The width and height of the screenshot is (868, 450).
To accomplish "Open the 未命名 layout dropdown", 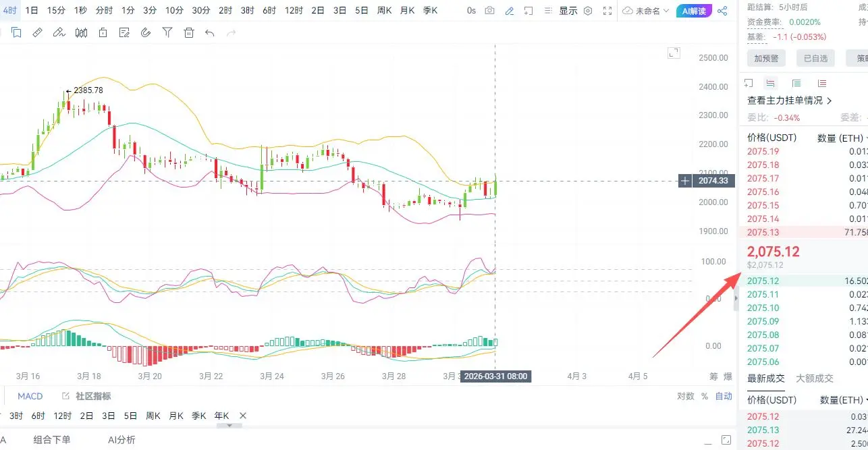I will [647, 11].
